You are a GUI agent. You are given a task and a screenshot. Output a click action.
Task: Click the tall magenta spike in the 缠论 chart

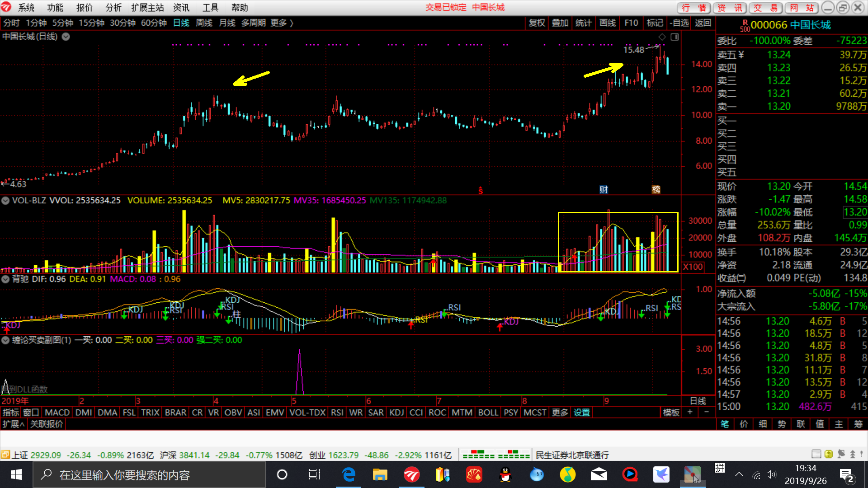point(299,371)
